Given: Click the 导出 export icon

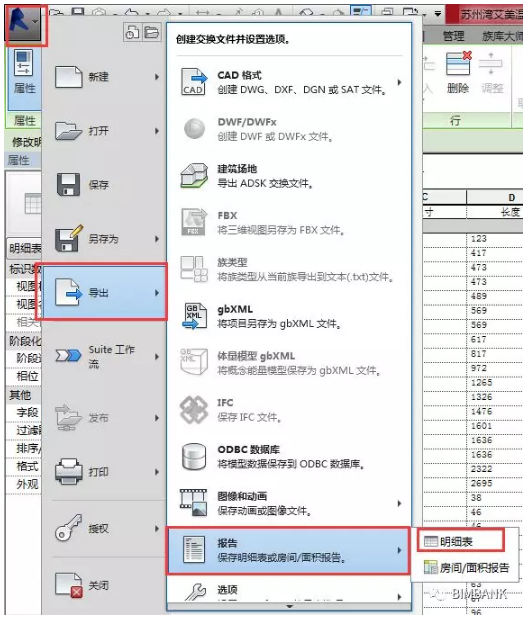Looking at the screenshot, I should (69, 293).
